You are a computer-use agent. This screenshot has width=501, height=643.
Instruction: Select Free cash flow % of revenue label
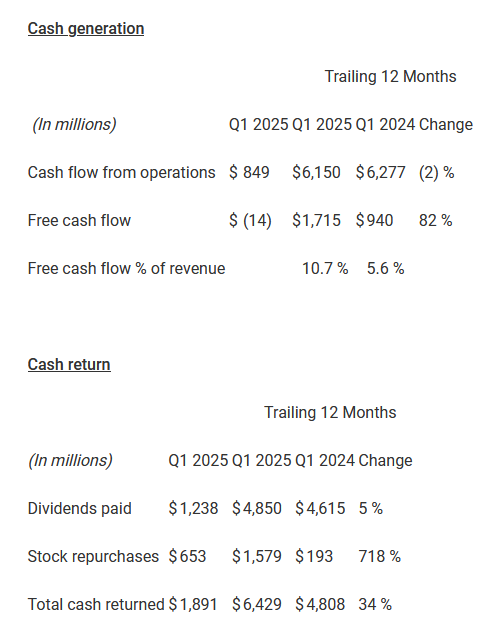tap(126, 269)
